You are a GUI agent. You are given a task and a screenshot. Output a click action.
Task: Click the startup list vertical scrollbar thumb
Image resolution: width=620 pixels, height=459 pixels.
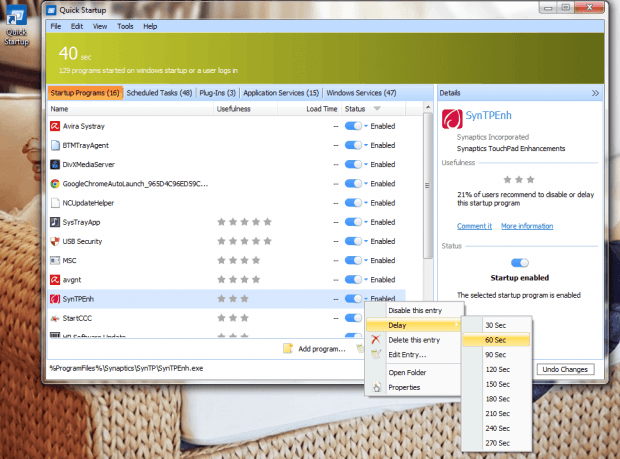428,186
